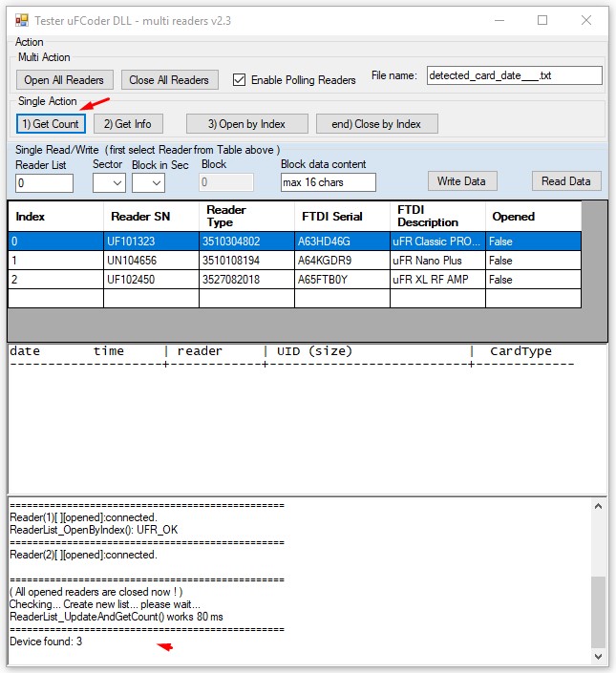
Task: Click end) Close by Index button
Action: point(377,124)
